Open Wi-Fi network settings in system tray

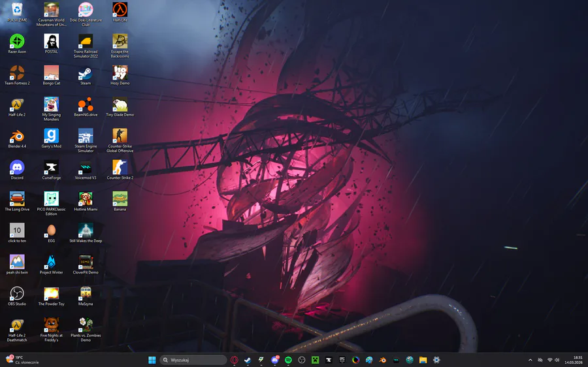pyautogui.click(x=549, y=360)
